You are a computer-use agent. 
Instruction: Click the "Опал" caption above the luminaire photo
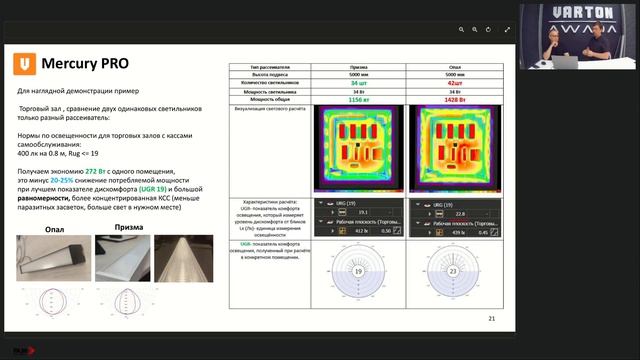pyautogui.click(x=55, y=229)
